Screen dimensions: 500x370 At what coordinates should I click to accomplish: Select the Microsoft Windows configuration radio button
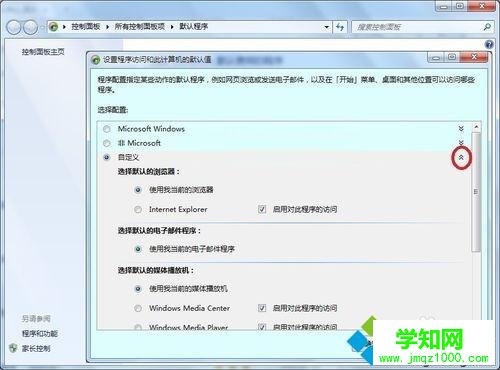click(x=107, y=129)
